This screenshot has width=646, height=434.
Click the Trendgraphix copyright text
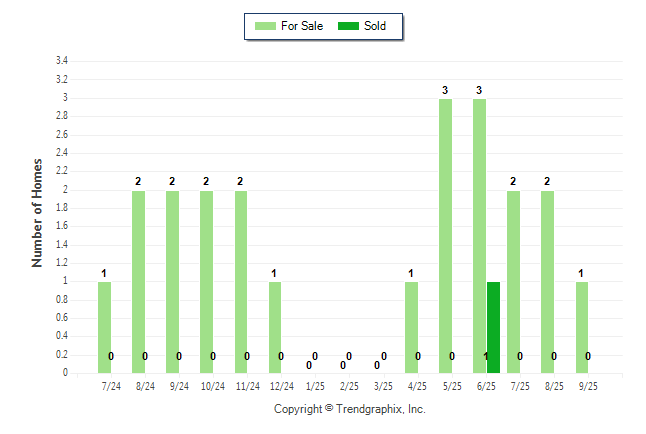(349, 409)
